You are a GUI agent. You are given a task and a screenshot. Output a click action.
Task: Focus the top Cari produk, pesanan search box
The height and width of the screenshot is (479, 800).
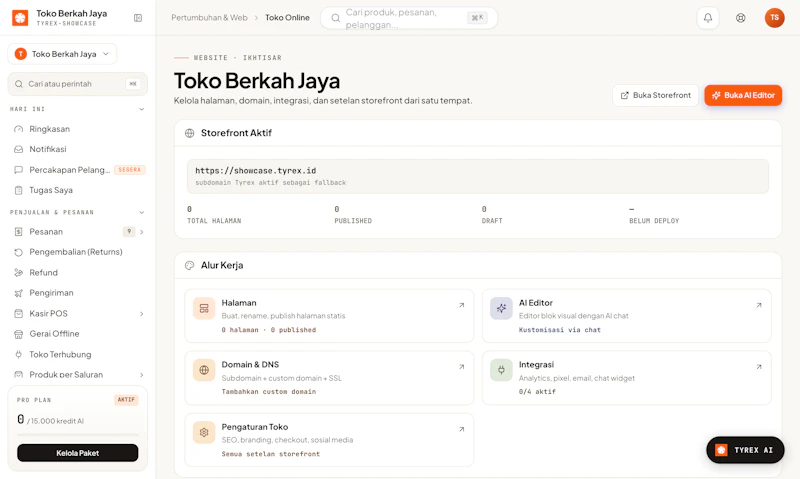(x=409, y=18)
